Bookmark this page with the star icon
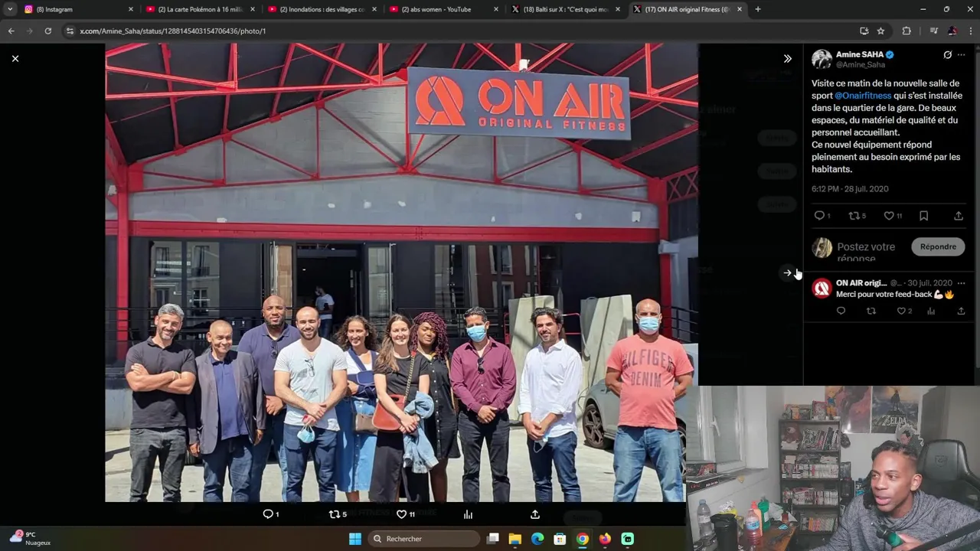 coord(881,31)
